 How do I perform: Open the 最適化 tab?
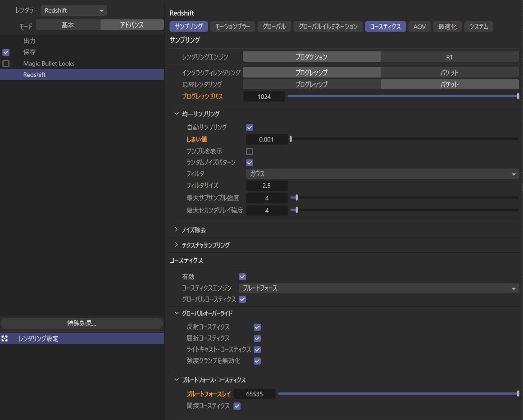(447, 26)
